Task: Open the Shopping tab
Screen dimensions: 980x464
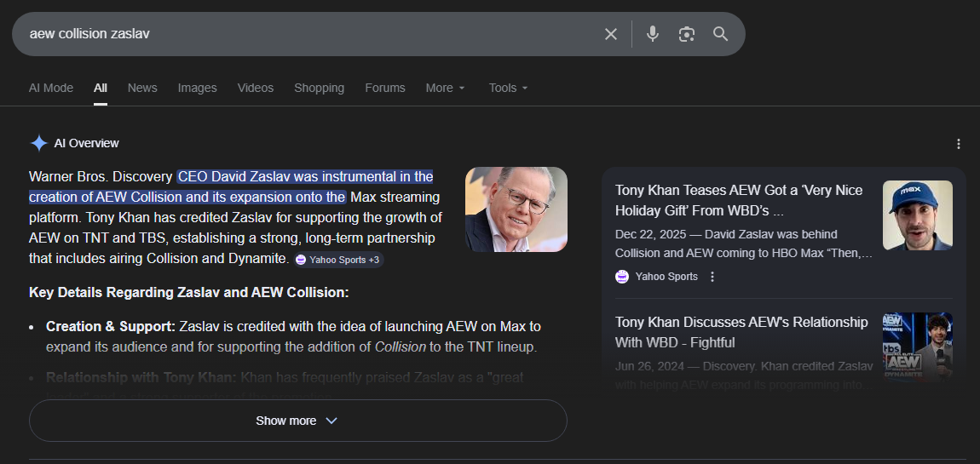Action: pos(319,88)
